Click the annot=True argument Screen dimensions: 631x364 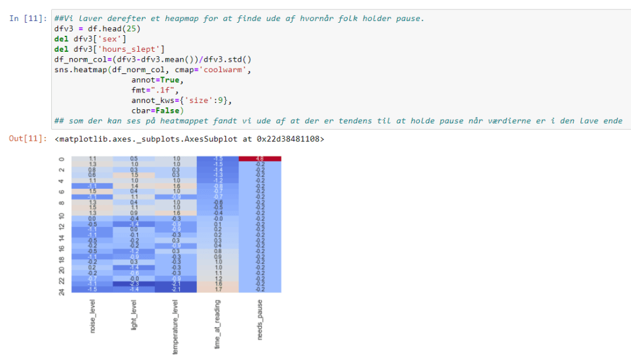coord(157,80)
